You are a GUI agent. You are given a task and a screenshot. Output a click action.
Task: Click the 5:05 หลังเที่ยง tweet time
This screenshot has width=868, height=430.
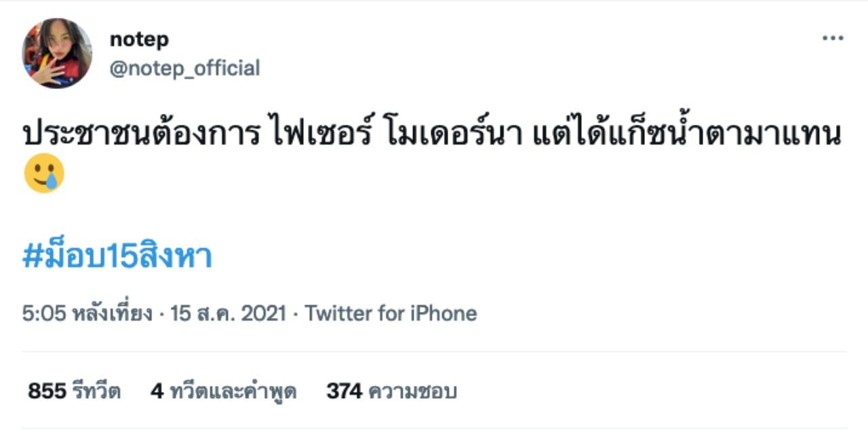[86, 313]
